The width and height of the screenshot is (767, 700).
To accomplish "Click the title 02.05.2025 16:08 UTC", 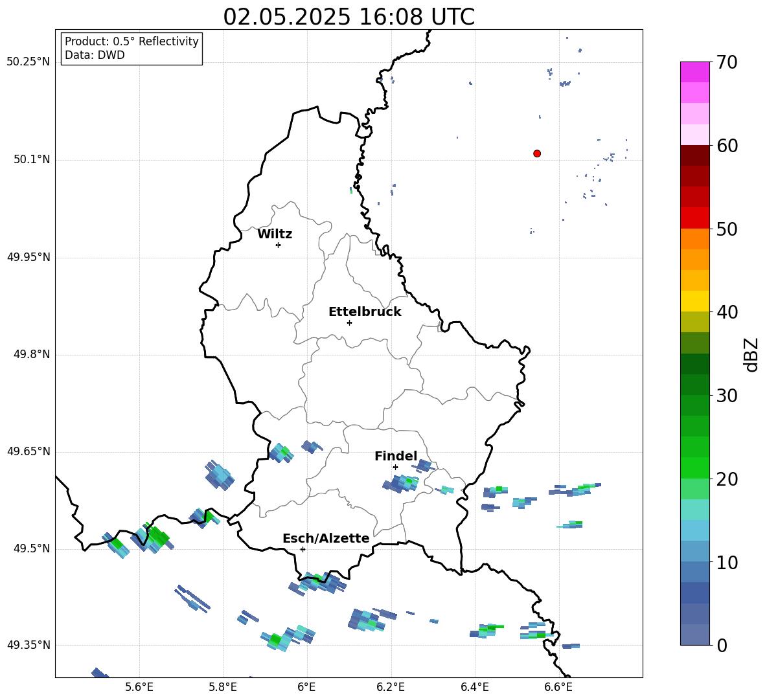I will [349, 17].
